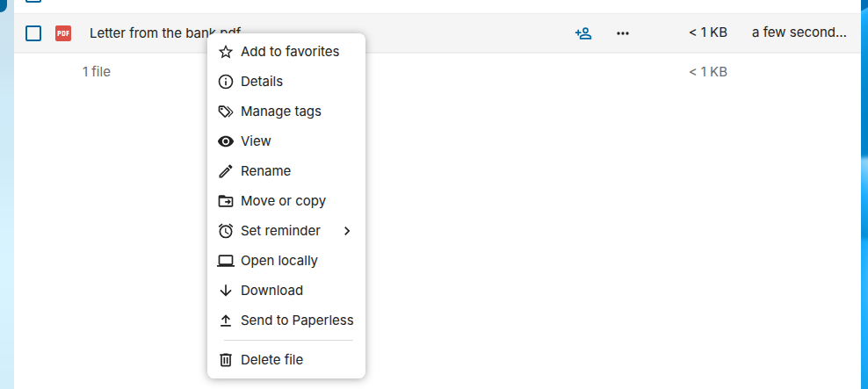868x389 pixels.
Task: Click the upload icon for Send to Paperless
Action: pos(225,321)
